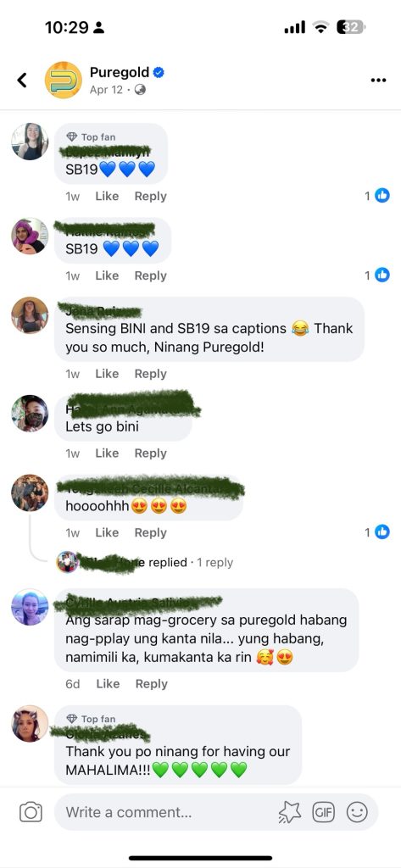Like the mag-grocery sa puregold comment
The width and height of the screenshot is (401, 868).
point(108,684)
